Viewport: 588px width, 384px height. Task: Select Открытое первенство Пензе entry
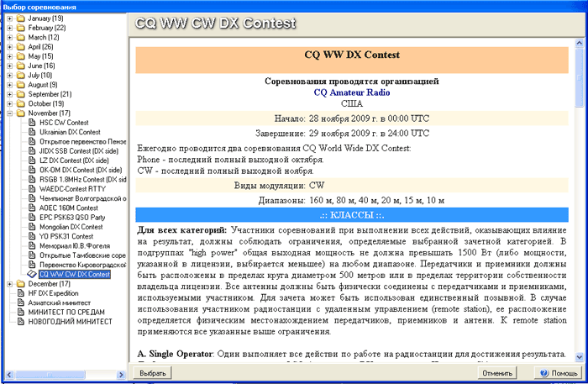pos(82,141)
